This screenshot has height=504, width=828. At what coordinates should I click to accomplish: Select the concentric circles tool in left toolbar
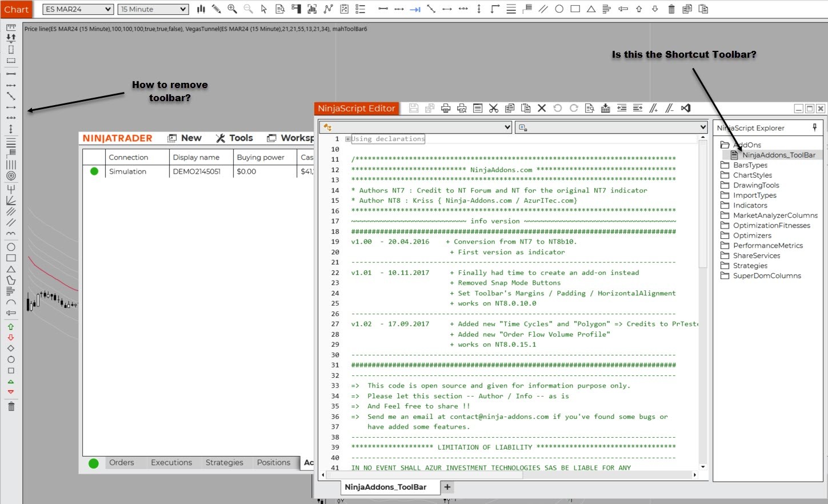point(11,176)
